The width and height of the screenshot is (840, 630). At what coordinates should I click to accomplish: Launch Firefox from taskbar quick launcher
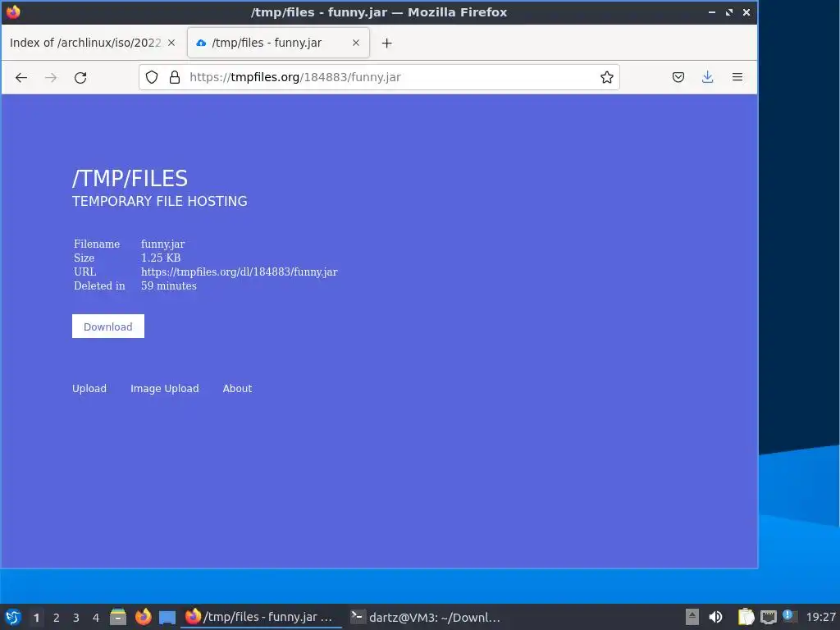(143, 617)
